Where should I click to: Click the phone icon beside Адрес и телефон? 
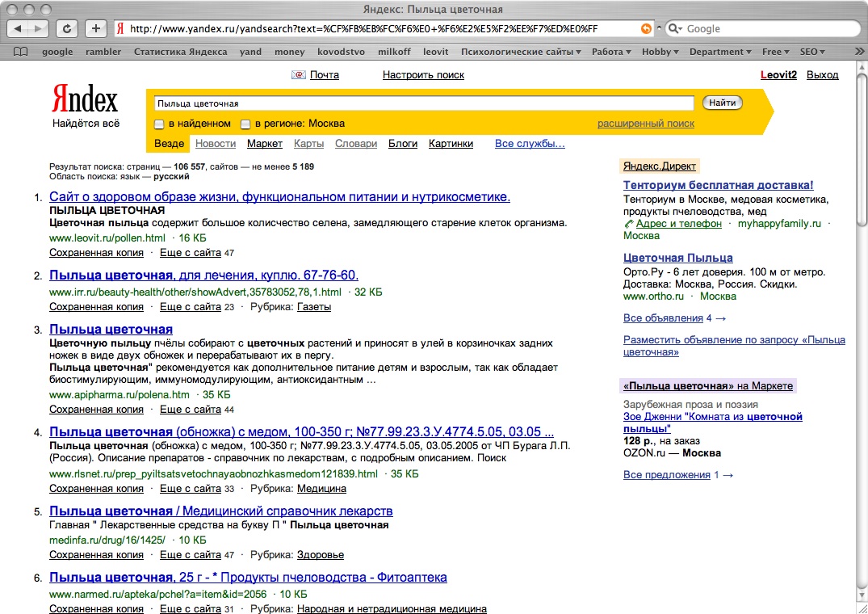pyautogui.click(x=628, y=224)
